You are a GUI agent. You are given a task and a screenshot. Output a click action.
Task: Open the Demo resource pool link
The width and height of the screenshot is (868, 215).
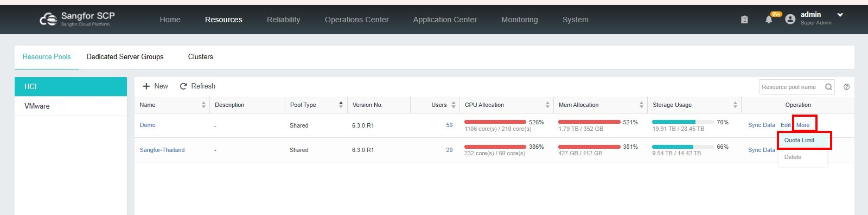point(148,125)
